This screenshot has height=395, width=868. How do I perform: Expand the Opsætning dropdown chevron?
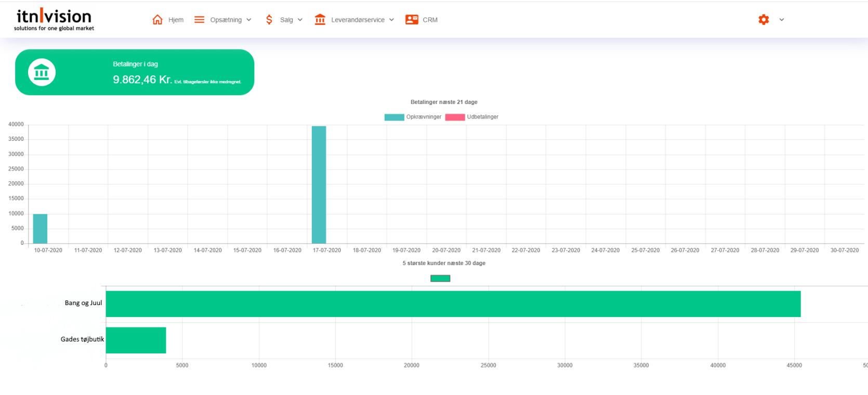pos(249,20)
